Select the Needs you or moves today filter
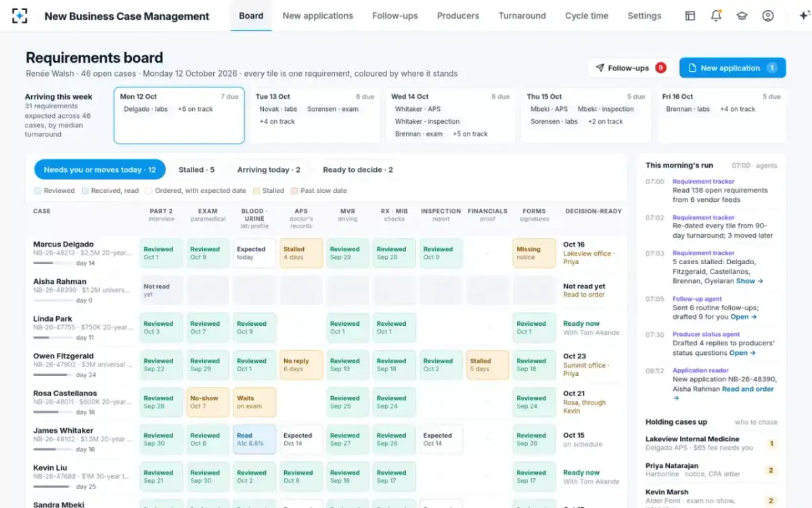 (99, 170)
